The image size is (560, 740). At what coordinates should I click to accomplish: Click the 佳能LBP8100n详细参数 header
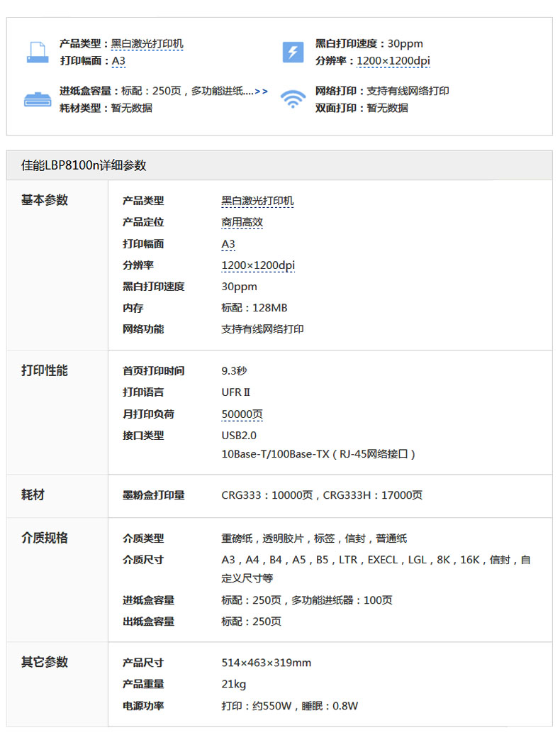point(84,165)
